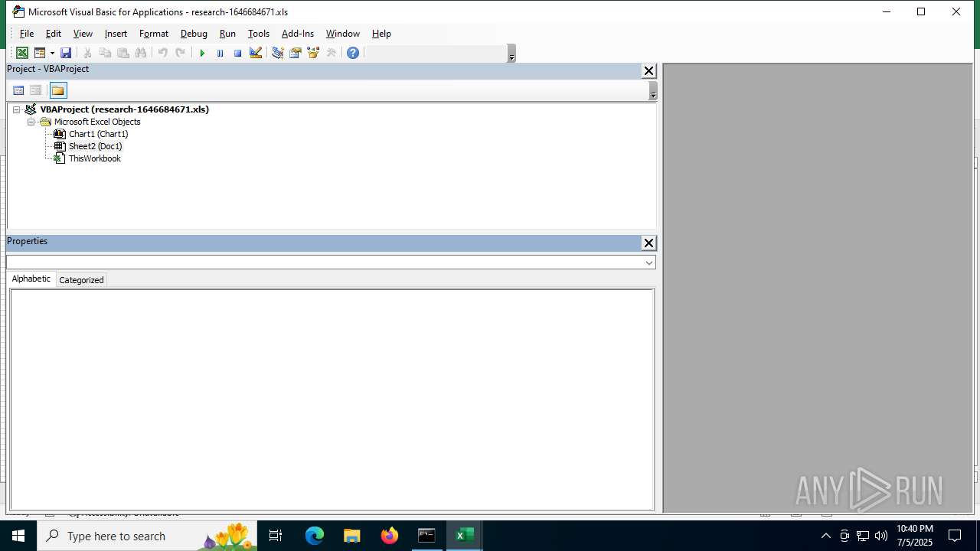The width and height of the screenshot is (980, 551).
Task: Open Excel taskbar button
Action: tap(465, 536)
